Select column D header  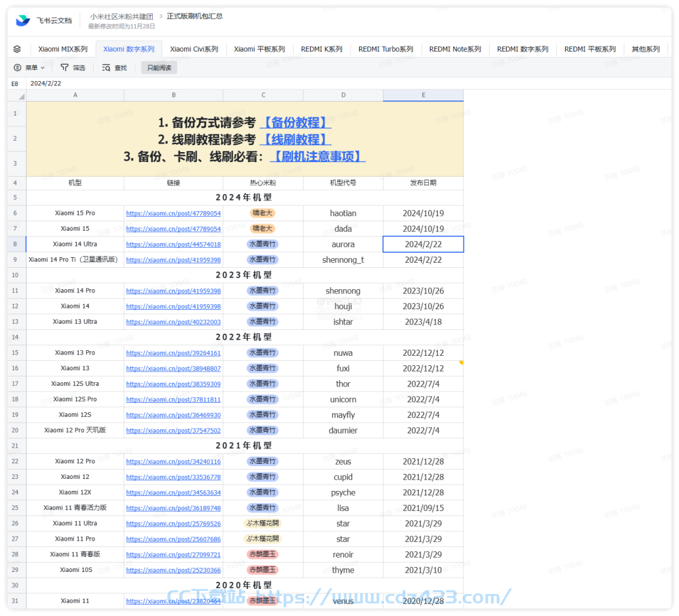(x=343, y=96)
